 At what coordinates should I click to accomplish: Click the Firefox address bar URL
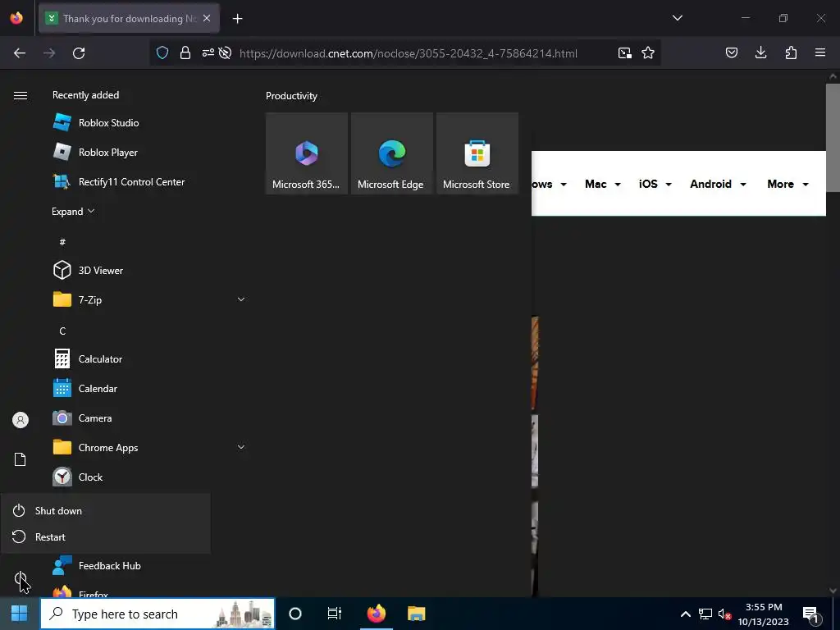409,53
